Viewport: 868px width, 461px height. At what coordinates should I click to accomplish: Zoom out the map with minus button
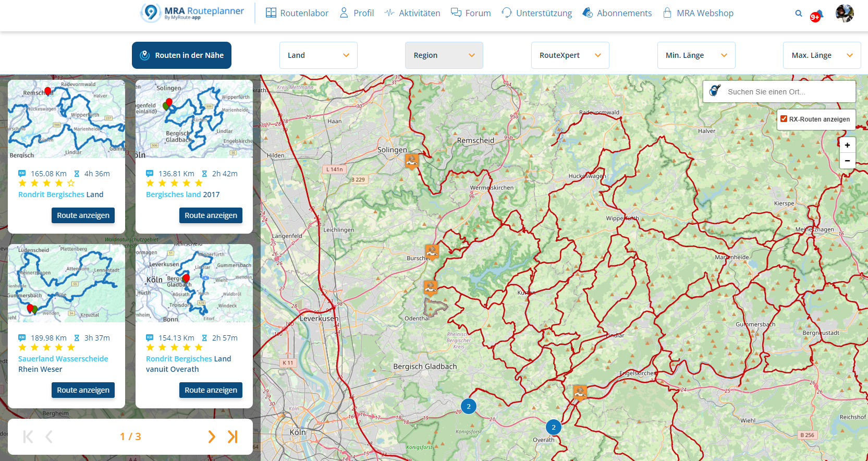(x=847, y=161)
